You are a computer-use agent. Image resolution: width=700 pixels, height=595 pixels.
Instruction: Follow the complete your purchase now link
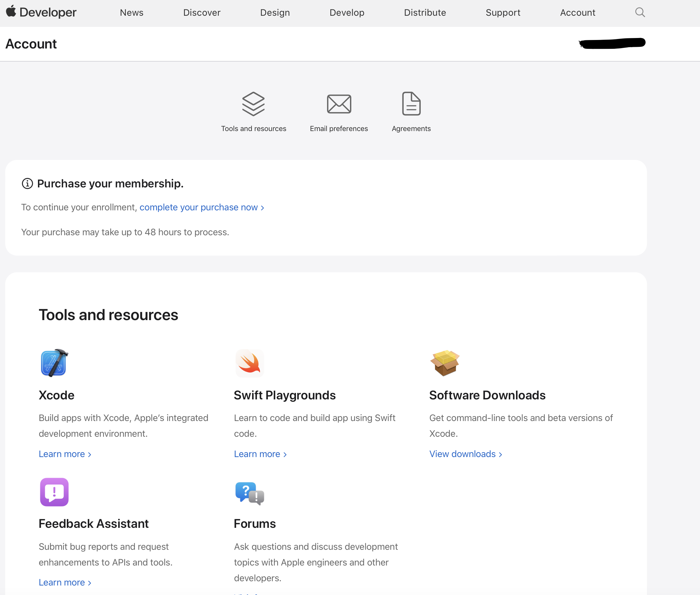(x=202, y=207)
